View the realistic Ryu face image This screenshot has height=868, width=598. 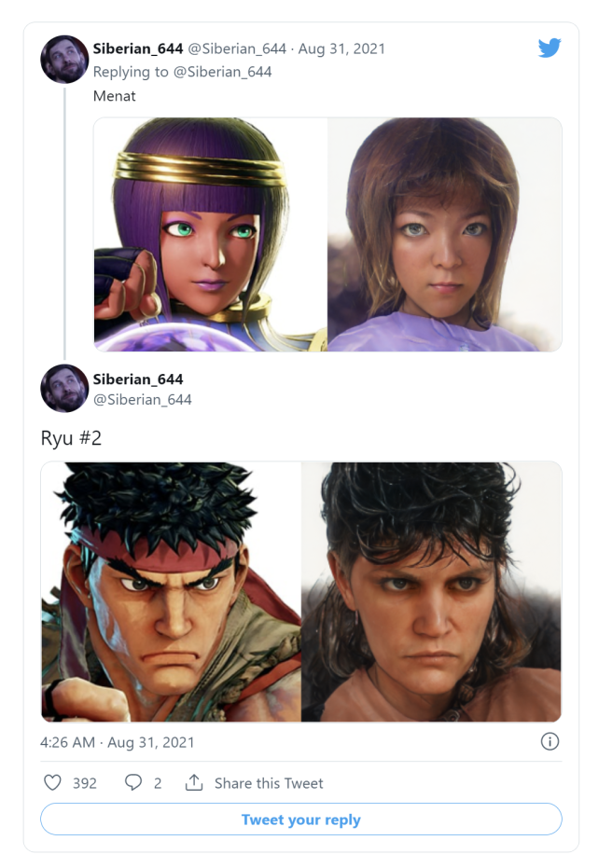pyautogui.click(x=431, y=592)
